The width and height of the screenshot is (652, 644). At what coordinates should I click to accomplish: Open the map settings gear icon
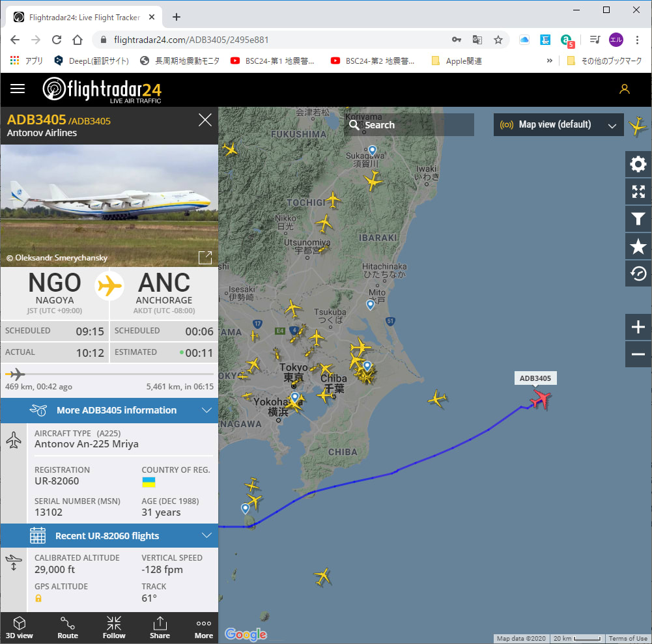tap(638, 164)
